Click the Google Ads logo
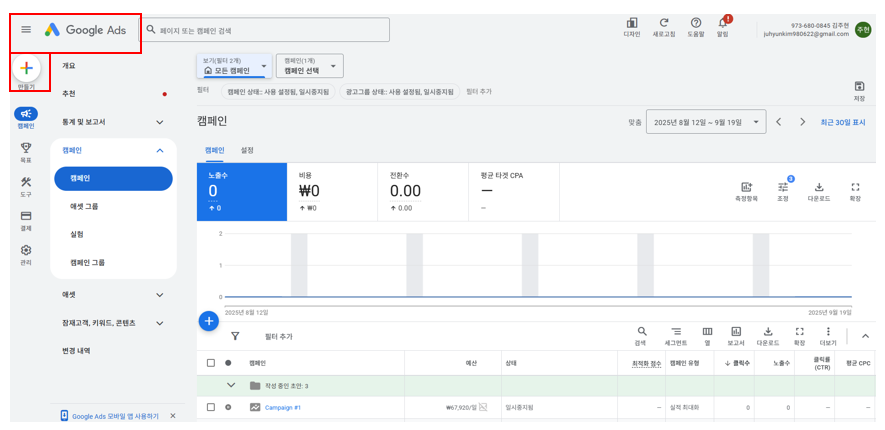Viewport: 885px width, 430px height. [x=86, y=30]
